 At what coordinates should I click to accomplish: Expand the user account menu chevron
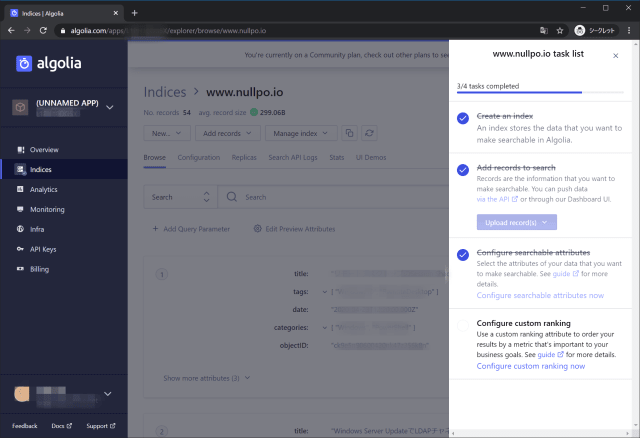pyautogui.click(x=107, y=394)
